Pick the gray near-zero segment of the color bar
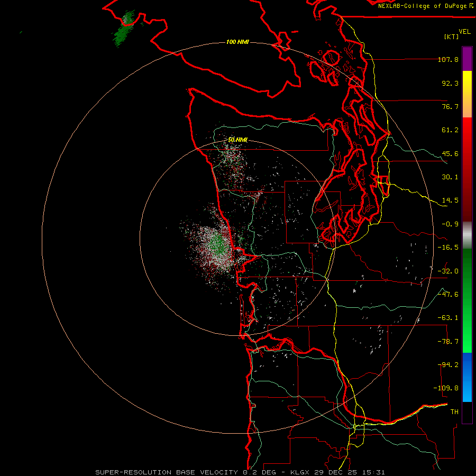The width and height of the screenshot is (476, 476). tap(467, 234)
